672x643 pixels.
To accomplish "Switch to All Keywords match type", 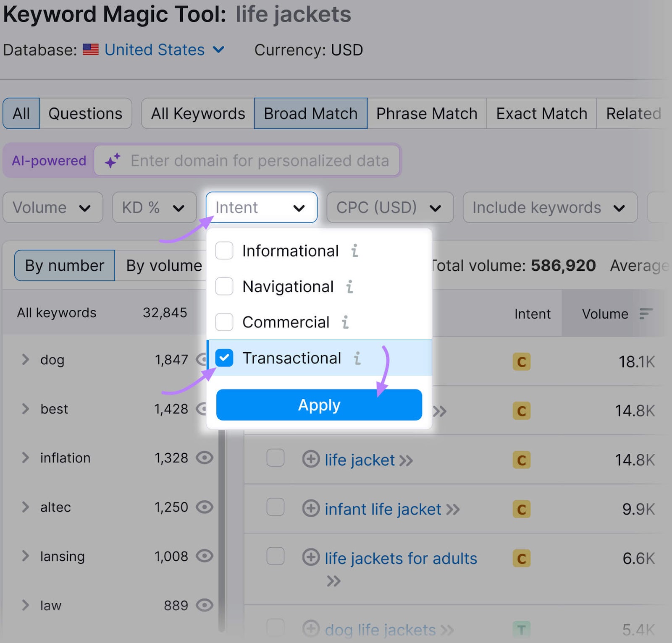I will (x=198, y=113).
